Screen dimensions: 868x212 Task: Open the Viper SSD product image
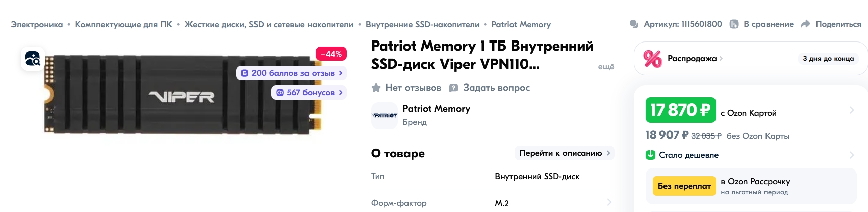point(183,95)
